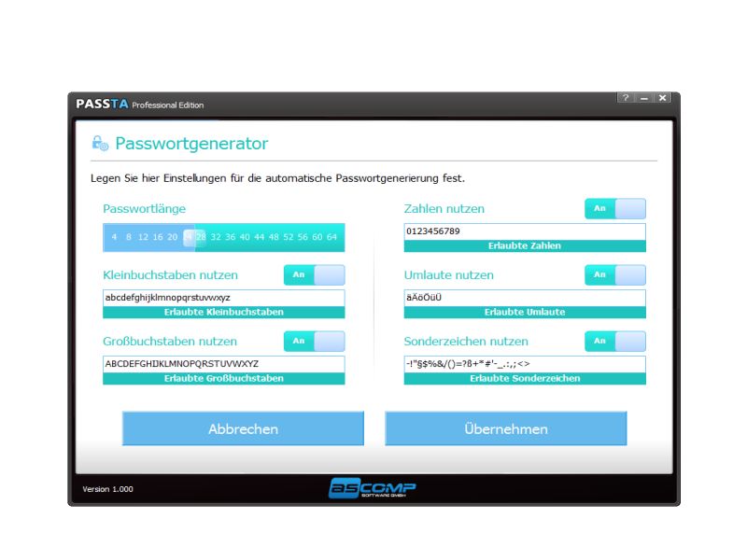Click Übernehmen to apply settings
The image size is (747, 560).
[506, 428]
